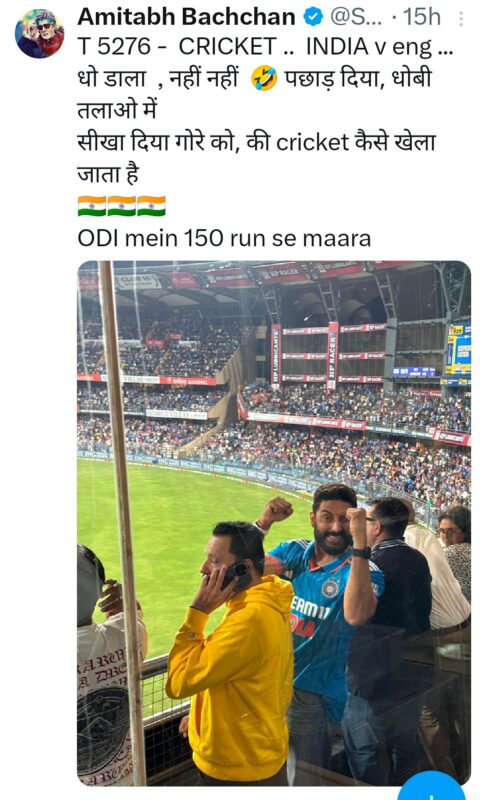
Task: Click the man in yellow hoodie in photo
Action: pyautogui.click(x=232, y=653)
